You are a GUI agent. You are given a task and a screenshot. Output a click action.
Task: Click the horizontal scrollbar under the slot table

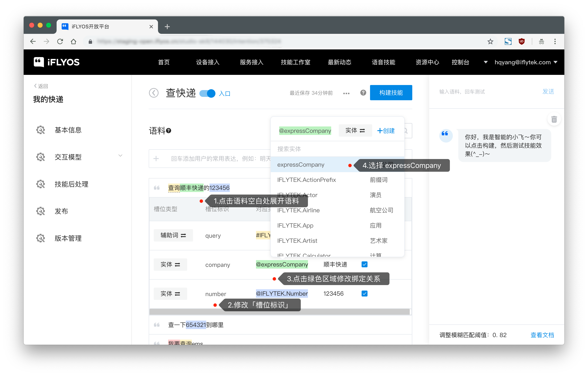click(279, 312)
